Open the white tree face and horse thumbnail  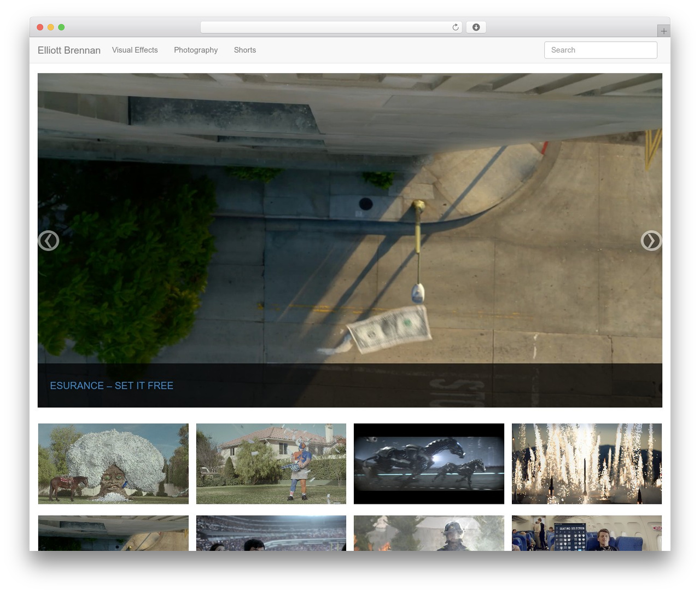click(113, 463)
